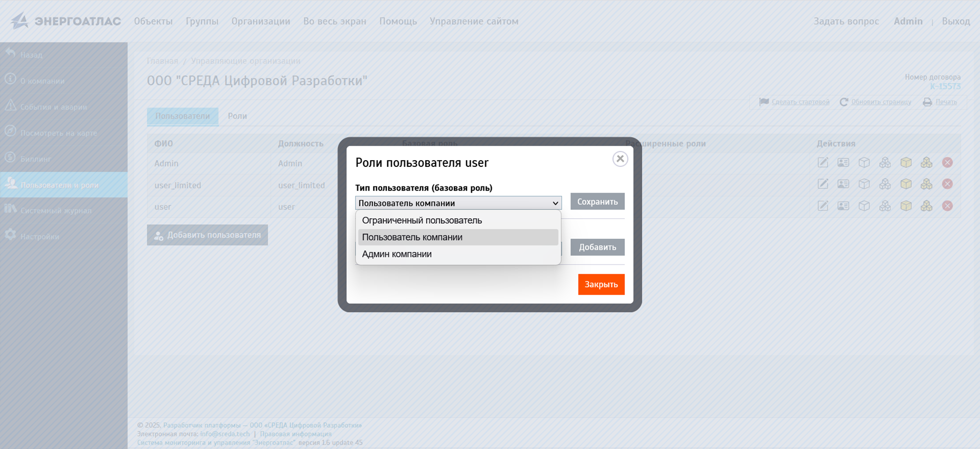980x449 pixels.
Task: Click the refresh icon beside Обновить страницу
Action: tap(843, 102)
